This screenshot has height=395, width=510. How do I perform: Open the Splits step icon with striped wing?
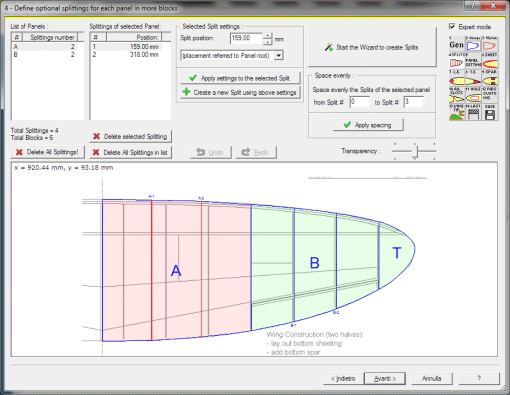click(x=456, y=61)
